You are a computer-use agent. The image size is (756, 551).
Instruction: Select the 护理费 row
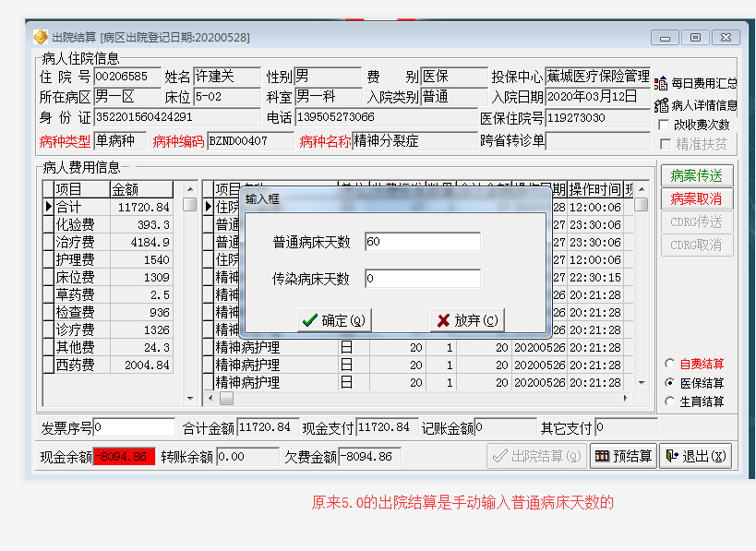tap(108, 260)
